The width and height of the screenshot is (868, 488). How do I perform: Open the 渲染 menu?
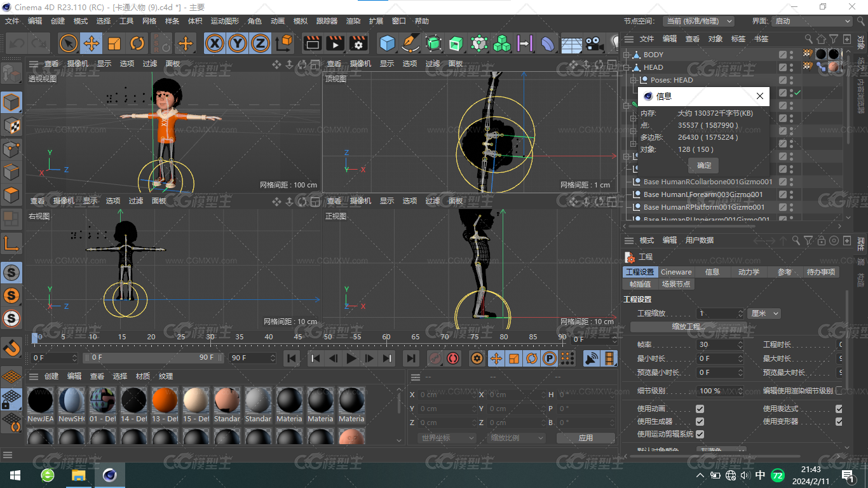(x=353, y=21)
